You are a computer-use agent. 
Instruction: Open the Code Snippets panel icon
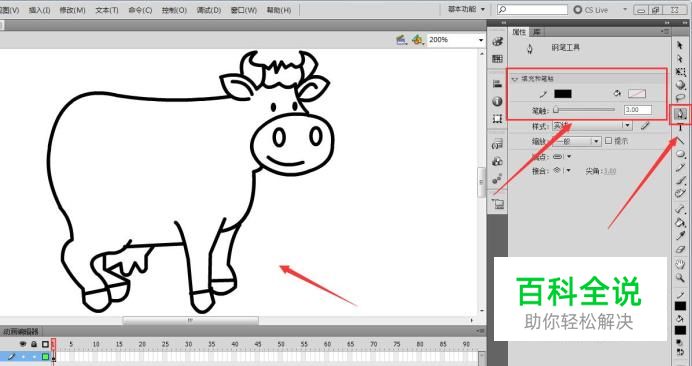[x=497, y=143]
